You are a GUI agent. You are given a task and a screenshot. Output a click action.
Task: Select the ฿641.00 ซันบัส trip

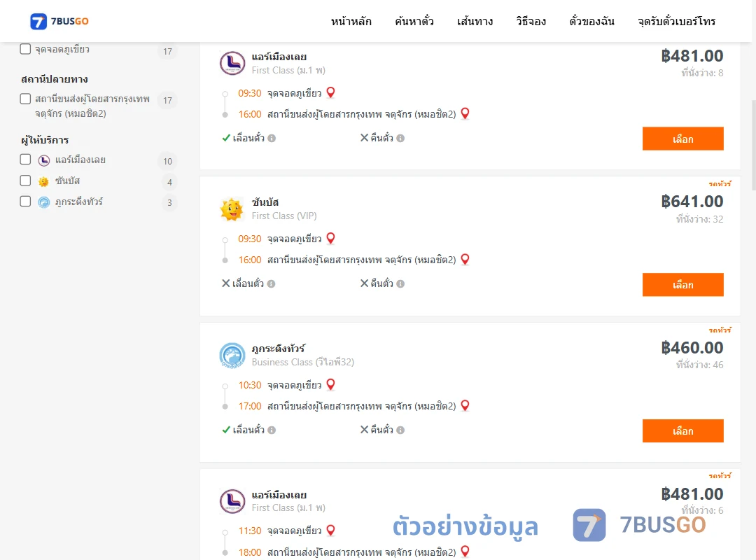coord(682,285)
